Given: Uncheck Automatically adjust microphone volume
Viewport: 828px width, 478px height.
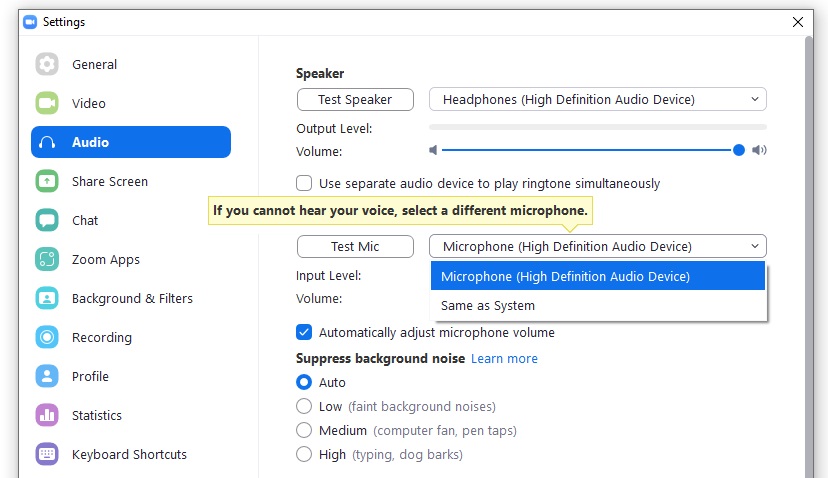Looking at the screenshot, I should tap(304, 332).
